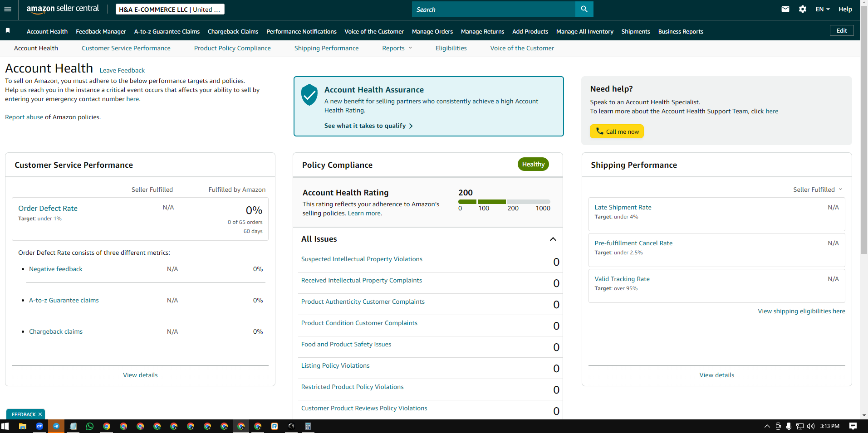Open Chargeback Claims menu item
Screen dimensions: 868x433
click(233, 31)
